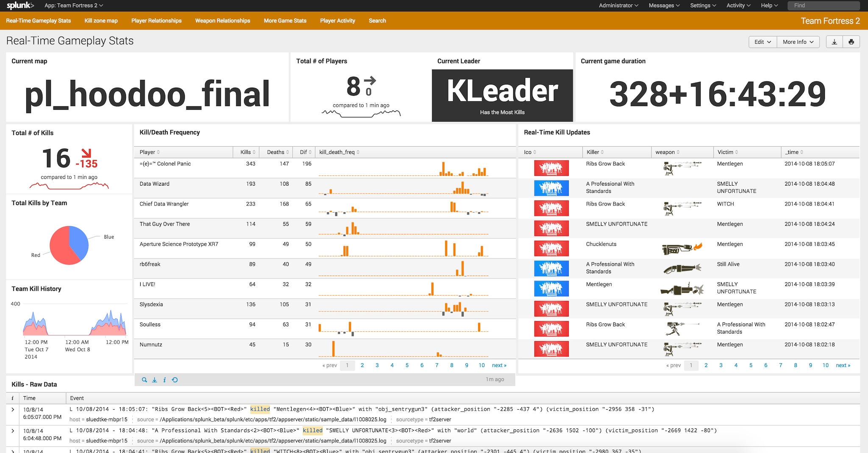Open the Activity dropdown
The height and width of the screenshot is (453, 868).
click(x=738, y=6)
